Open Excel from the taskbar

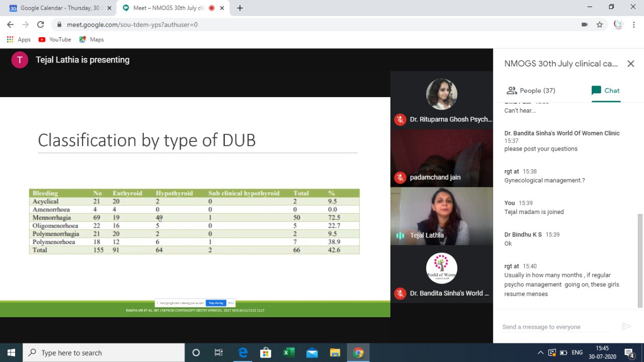(289, 352)
